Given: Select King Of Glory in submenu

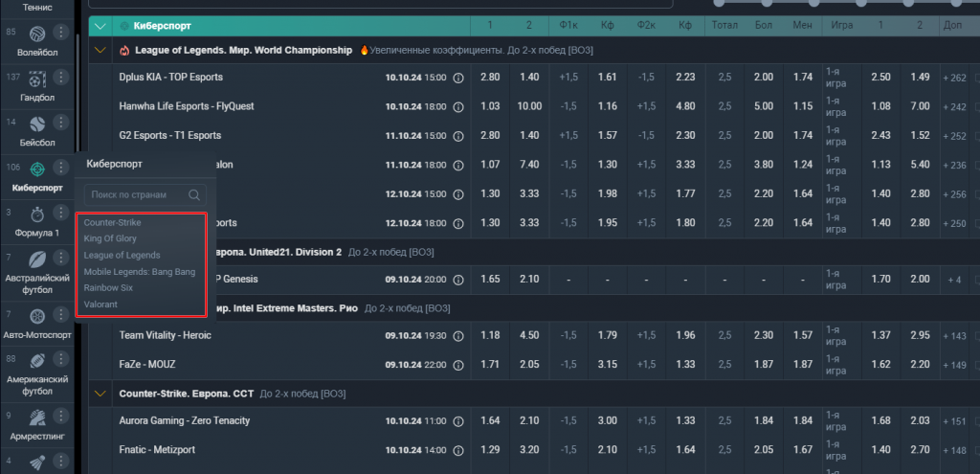Looking at the screenshot, I should 110,238.
